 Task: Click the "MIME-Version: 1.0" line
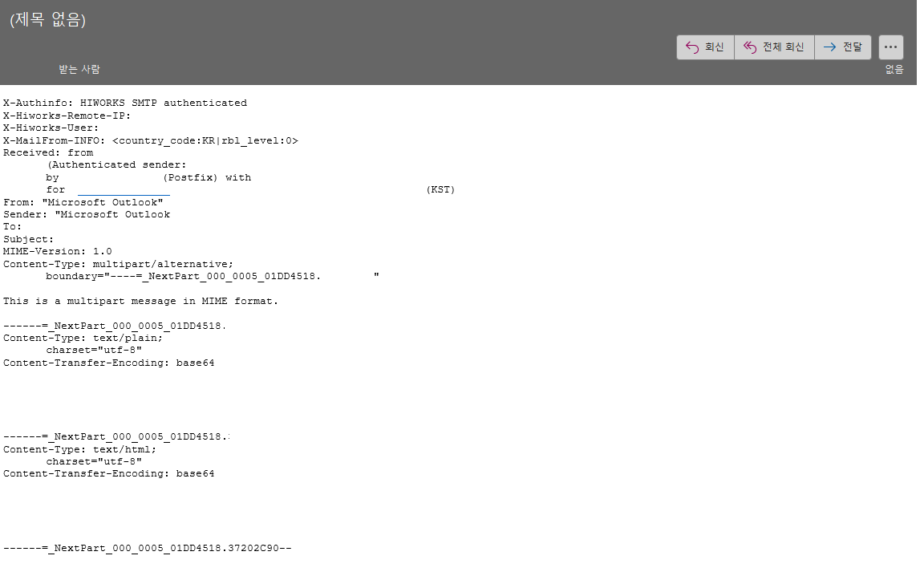(x=57, y=252)
